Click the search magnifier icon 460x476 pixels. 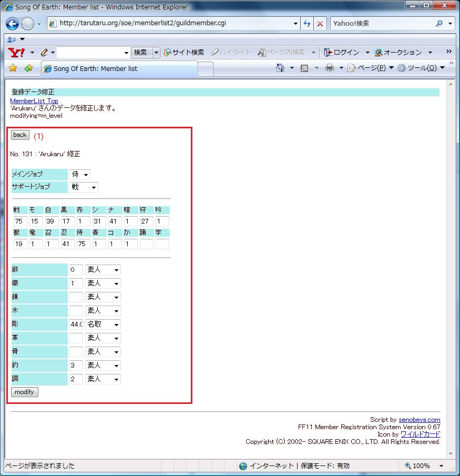(439, 24)
